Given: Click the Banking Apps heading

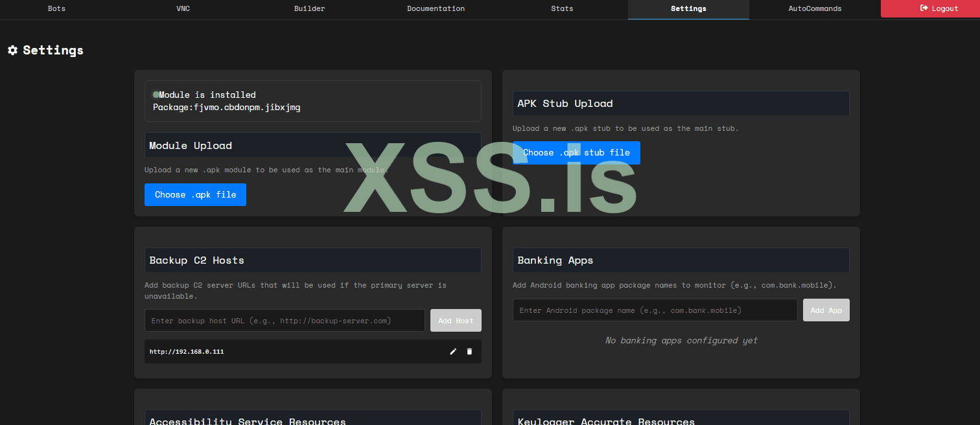Looking at the screenshot, I should (x=555, y=260).
